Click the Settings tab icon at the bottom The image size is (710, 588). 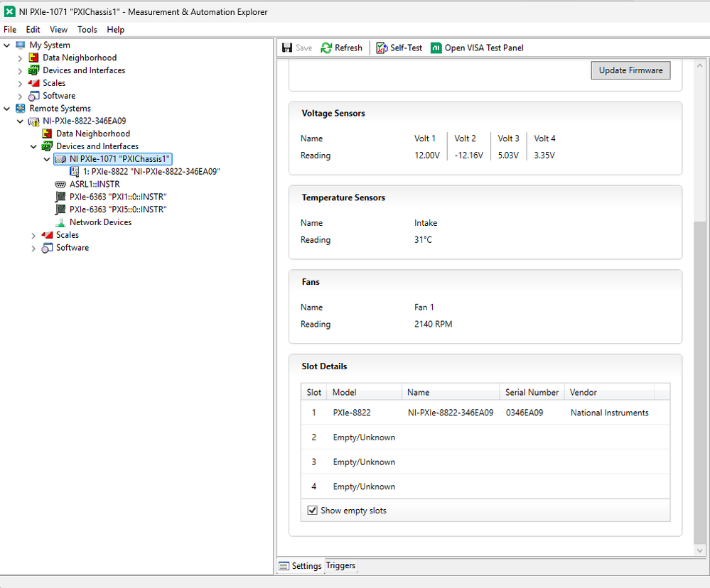tap(284, 566)
